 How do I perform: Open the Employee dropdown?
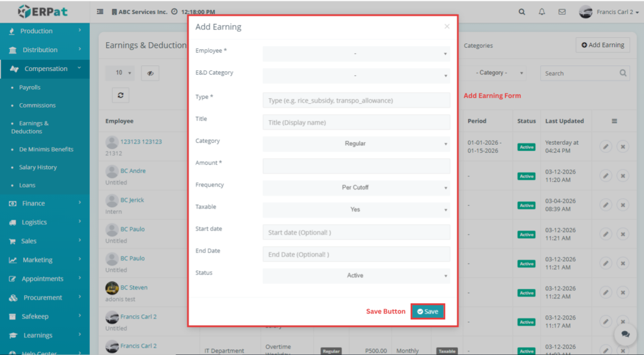point(356,54)
